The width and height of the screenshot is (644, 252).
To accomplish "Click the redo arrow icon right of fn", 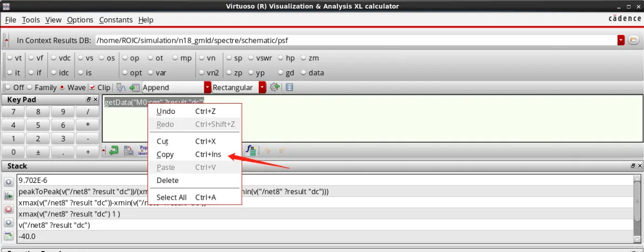I will point(282,151).
